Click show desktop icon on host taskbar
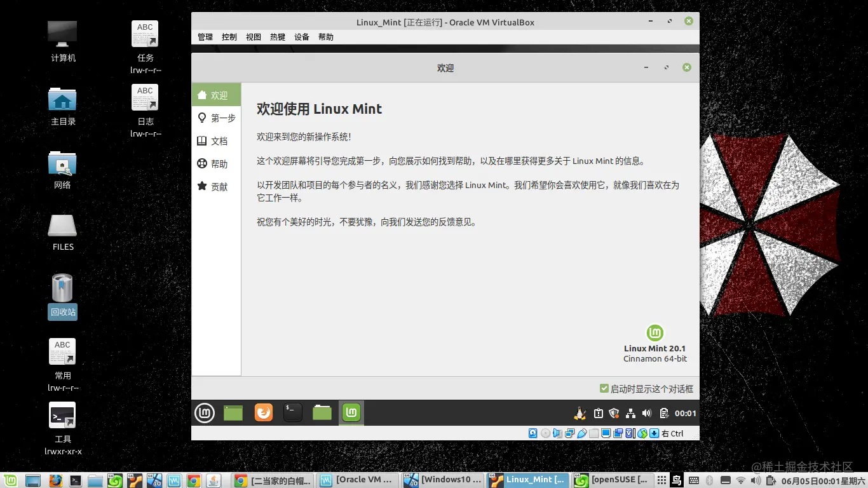Viewport: 868px width, 488px height. [x=32, y=480]
